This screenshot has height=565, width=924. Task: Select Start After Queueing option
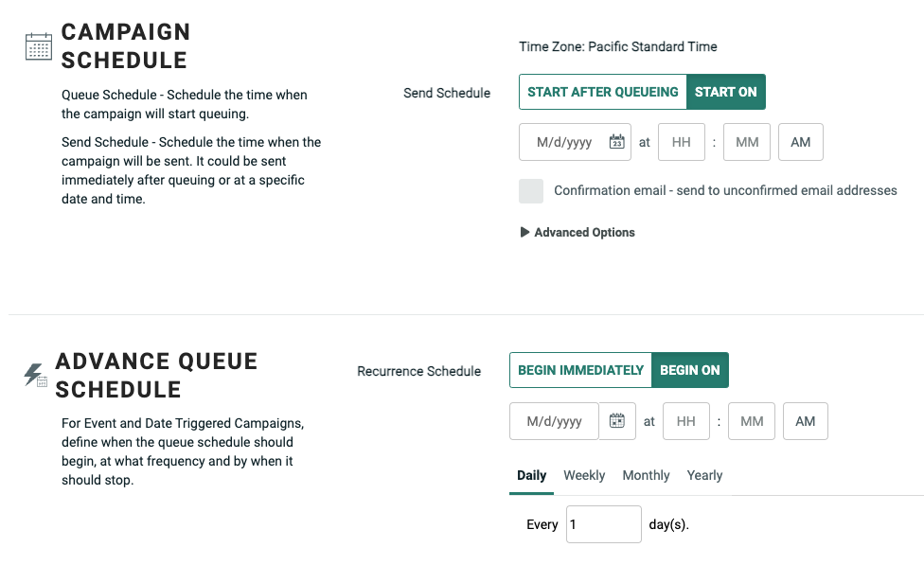click(x=603, y=92)
